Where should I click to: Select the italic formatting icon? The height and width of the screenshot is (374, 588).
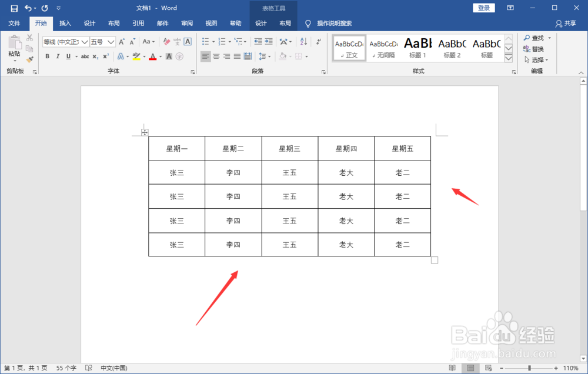tap(57, 55)
